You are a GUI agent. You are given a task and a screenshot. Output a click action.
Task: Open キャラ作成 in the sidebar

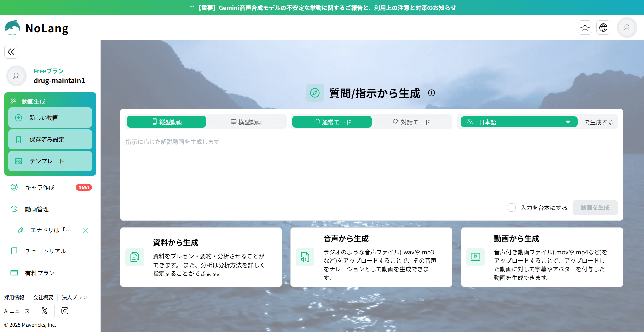[x=40, y=187]
